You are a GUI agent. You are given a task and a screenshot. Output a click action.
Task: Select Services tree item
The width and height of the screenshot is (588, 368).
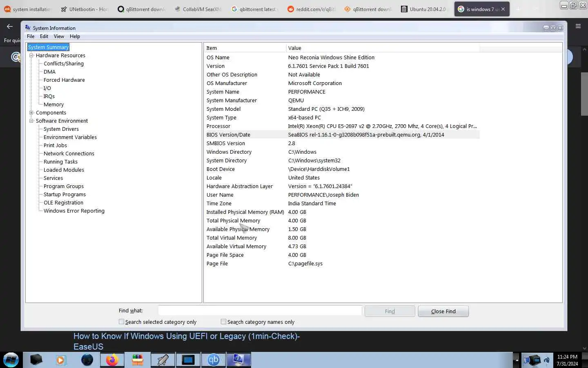click(53, 178)
